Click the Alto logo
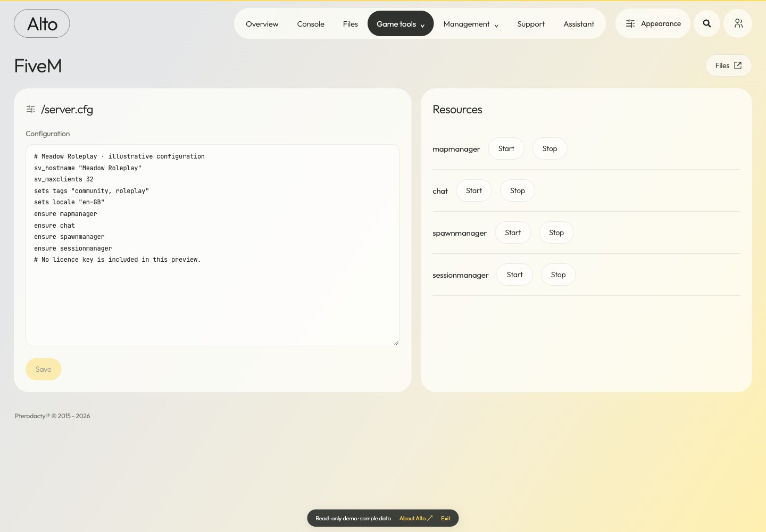This screenshot has width=766, height=532. pos(42,23)
